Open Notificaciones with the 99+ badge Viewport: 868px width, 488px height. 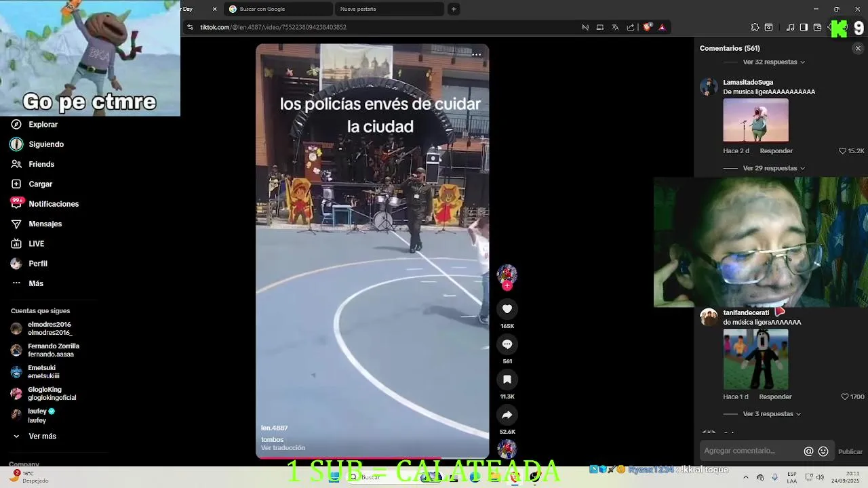click(x=45, y=204)
